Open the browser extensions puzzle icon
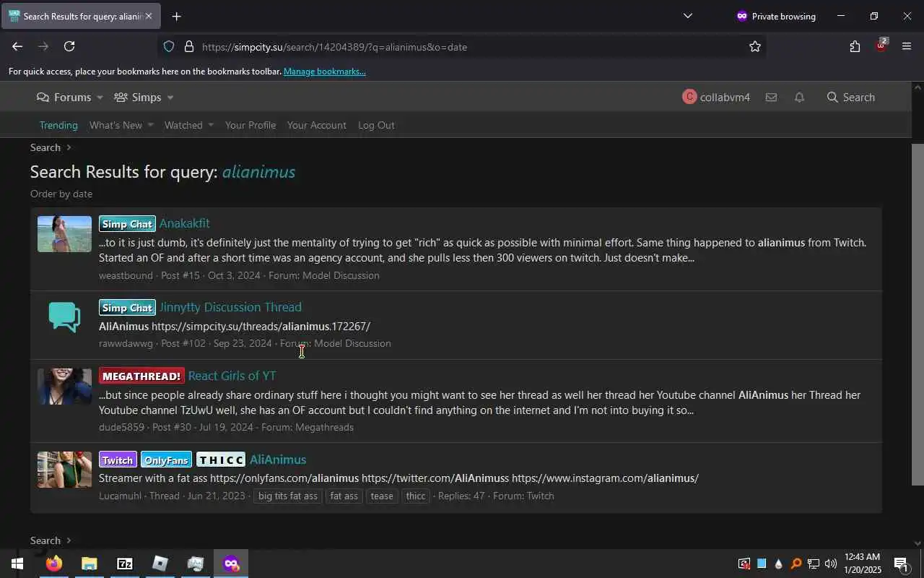 click(855, 46)
